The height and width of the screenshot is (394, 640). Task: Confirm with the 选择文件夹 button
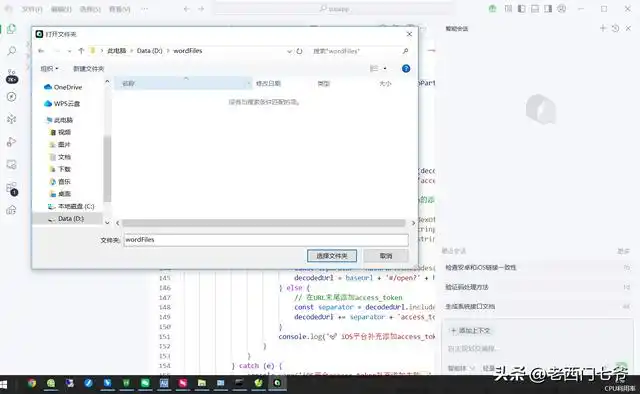tap(332, 256)
